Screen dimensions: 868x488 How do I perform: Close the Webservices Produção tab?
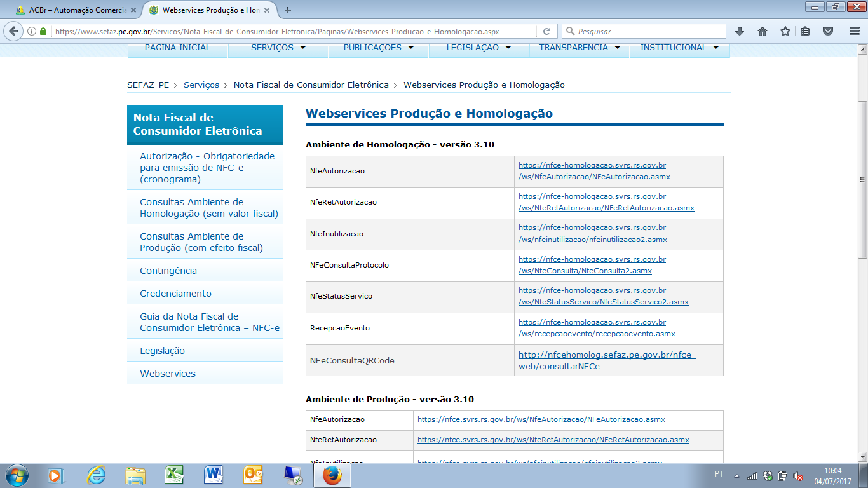(268, 10)
